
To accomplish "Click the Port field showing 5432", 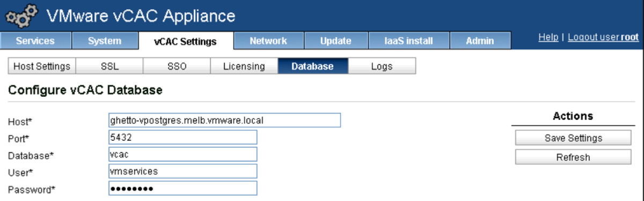I will coord(182,138).
